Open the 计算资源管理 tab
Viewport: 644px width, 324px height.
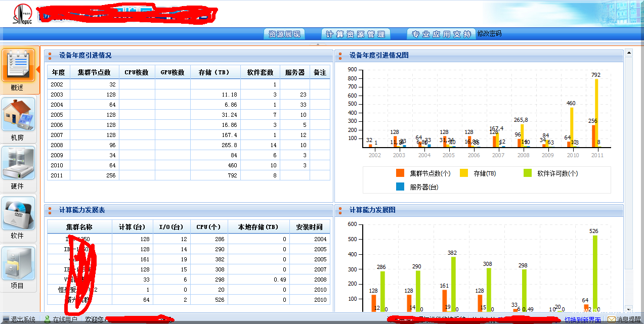[356, 33]
